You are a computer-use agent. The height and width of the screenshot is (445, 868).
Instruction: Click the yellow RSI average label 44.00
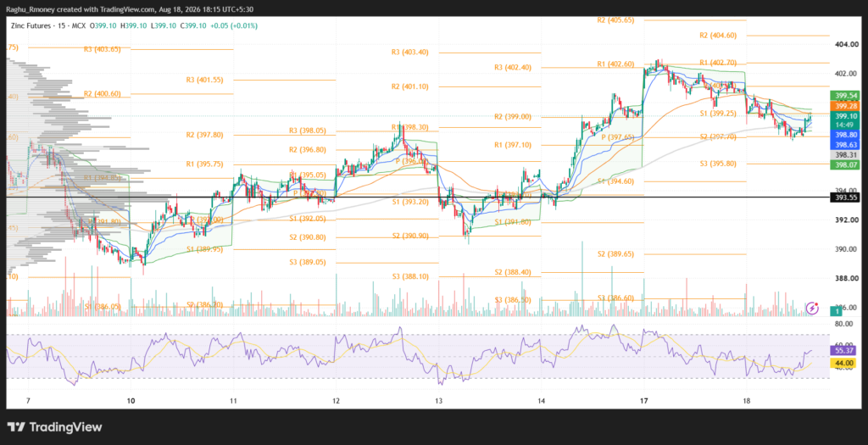[845, 363]
